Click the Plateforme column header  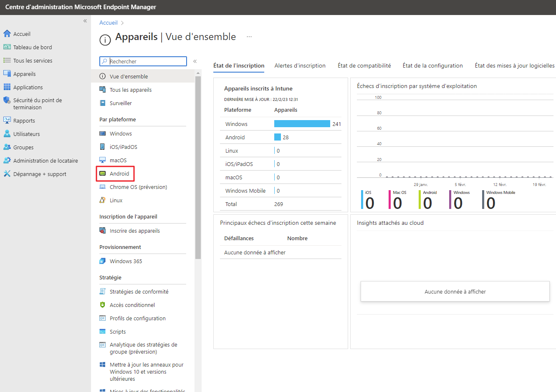click(x=238, y=110)
